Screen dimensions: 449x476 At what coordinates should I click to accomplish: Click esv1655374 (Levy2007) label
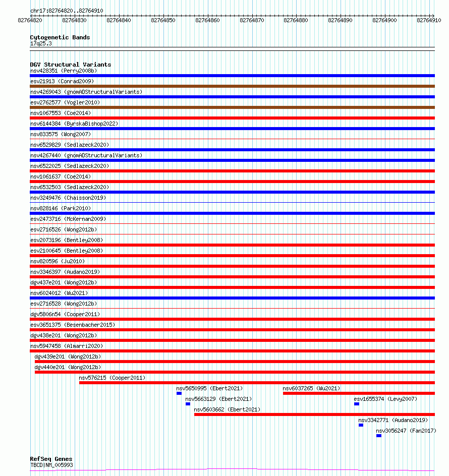pos(385,399)
